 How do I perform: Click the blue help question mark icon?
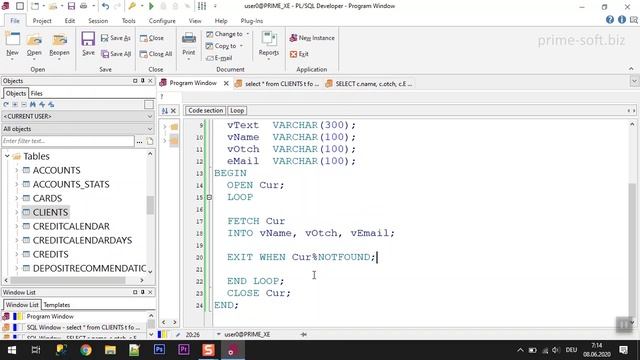tap(610, 20)
